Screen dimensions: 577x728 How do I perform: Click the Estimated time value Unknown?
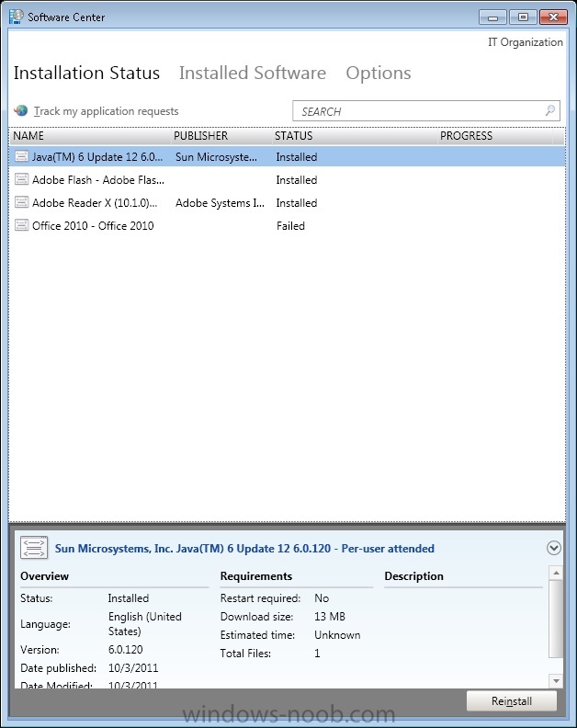coord(337,634)
